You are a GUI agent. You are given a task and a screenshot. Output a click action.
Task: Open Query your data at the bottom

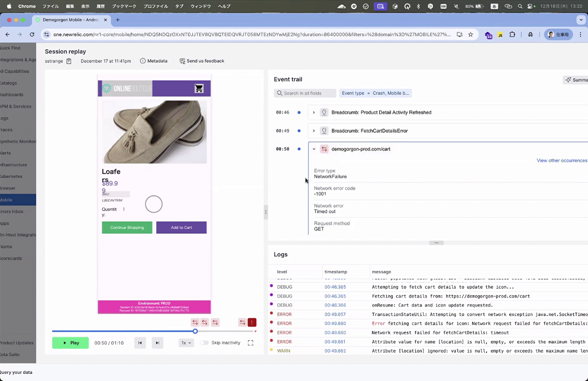16,372
